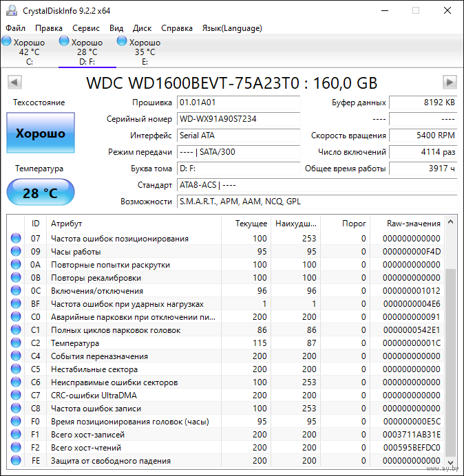The width and height of the screenshot is (464, 476).
Task: Click status orb for attribute BF
Action: coord(16,303)
